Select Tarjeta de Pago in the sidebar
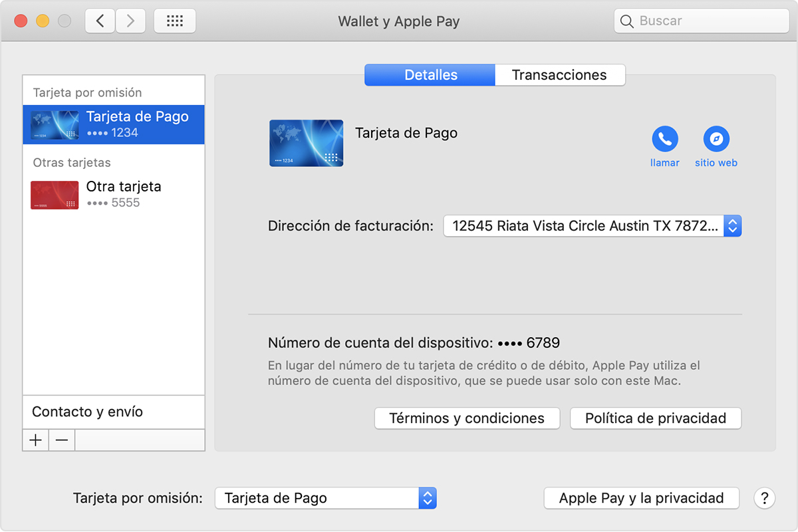Screen dimensions: 798x532 [x=114, y=124]
